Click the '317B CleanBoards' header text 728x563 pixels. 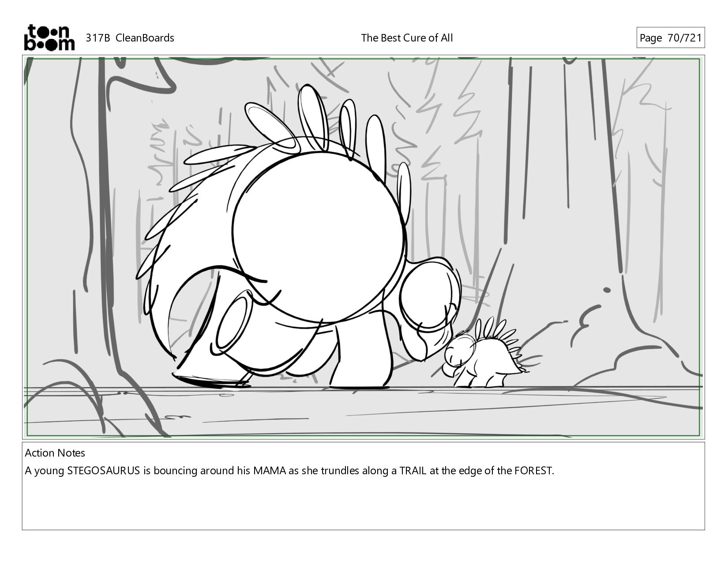130,38
